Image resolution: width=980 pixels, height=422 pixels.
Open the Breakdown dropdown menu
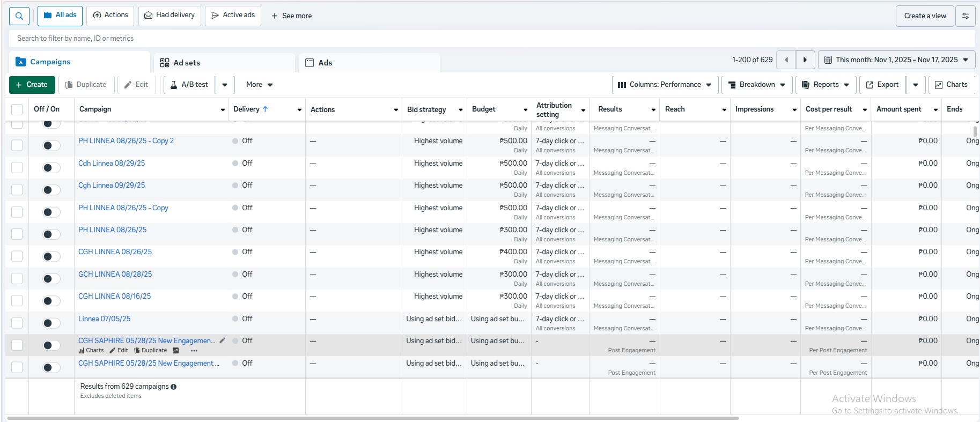[756, 85]
